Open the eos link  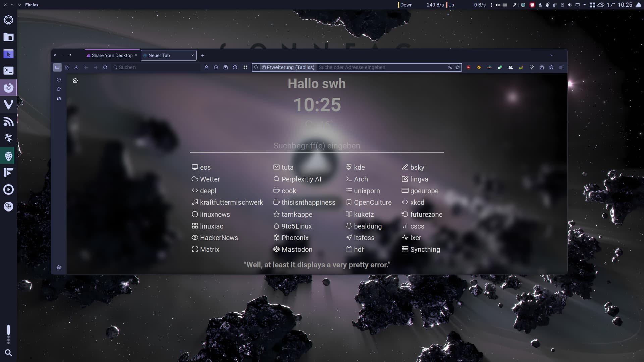click(x=201, y=167)
